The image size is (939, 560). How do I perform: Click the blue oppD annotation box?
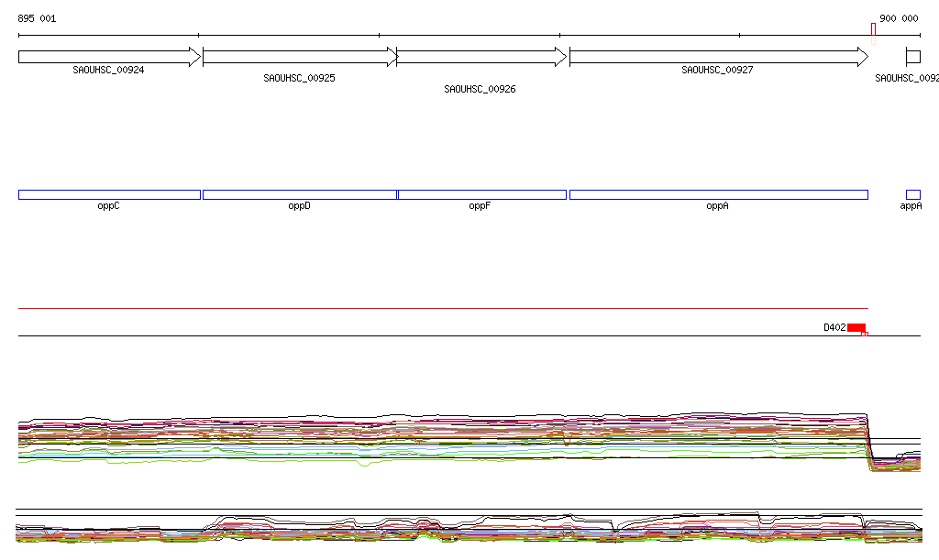click(x=299, y=194)
